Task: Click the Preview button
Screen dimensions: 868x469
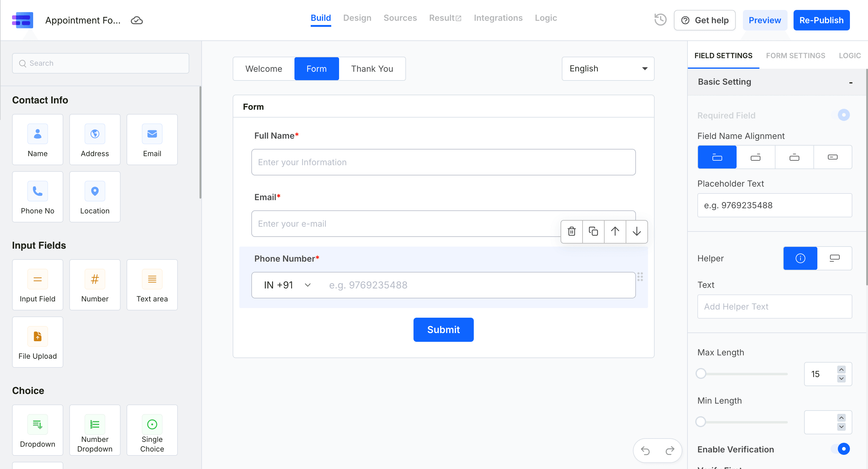Action: (765, 20)
